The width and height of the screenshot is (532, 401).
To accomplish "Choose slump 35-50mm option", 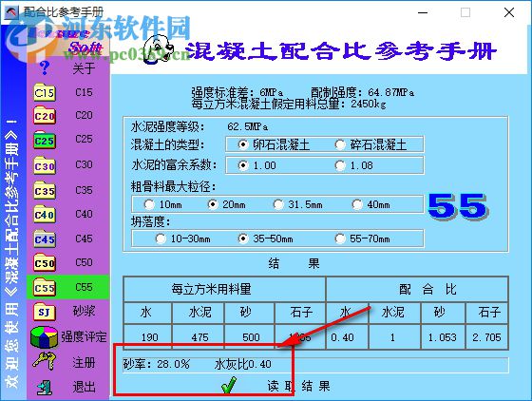I will (x=243, y=239).
